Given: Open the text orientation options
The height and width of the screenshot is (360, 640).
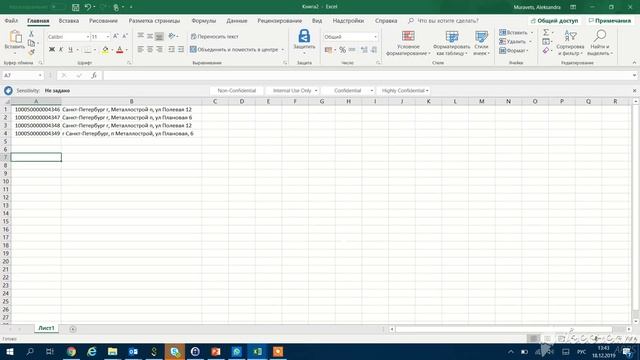Looking at the screenshot, I should (x=173, y=36).
